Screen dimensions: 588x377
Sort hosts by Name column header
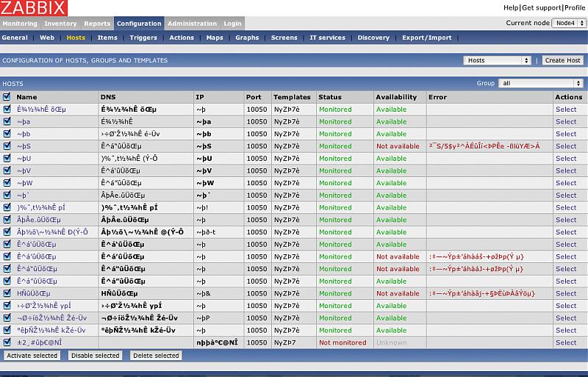(26, 97)
